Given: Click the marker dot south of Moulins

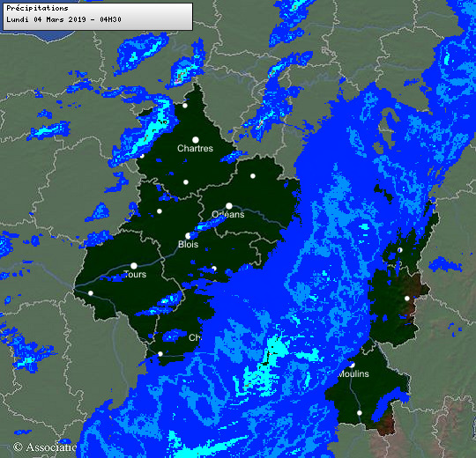Looking at the screenshot, I should point(360,413).
